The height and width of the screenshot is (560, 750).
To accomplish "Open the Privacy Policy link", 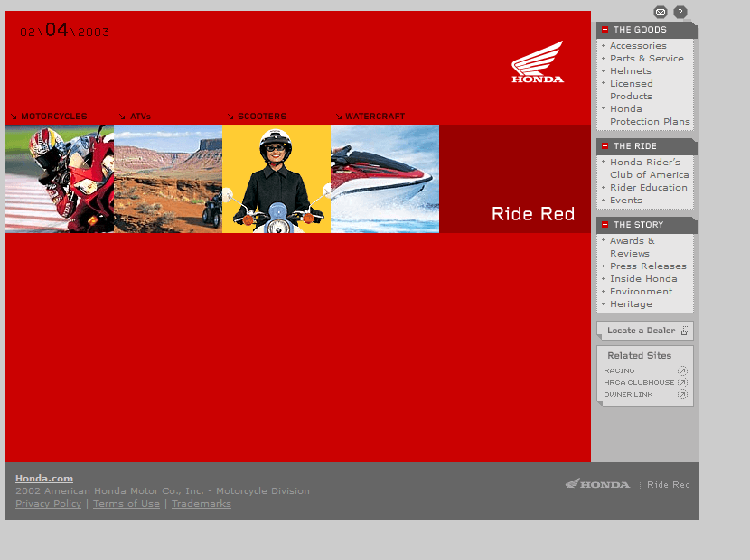I will click(48, 504).
